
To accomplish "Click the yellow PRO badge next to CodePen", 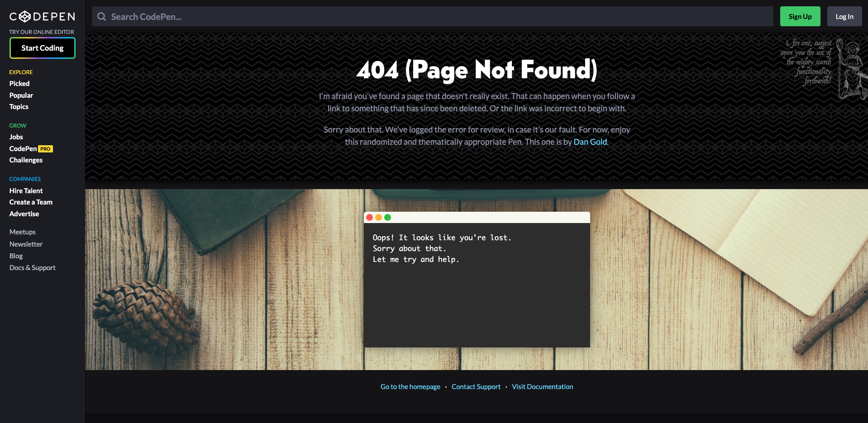I will 45,148.
